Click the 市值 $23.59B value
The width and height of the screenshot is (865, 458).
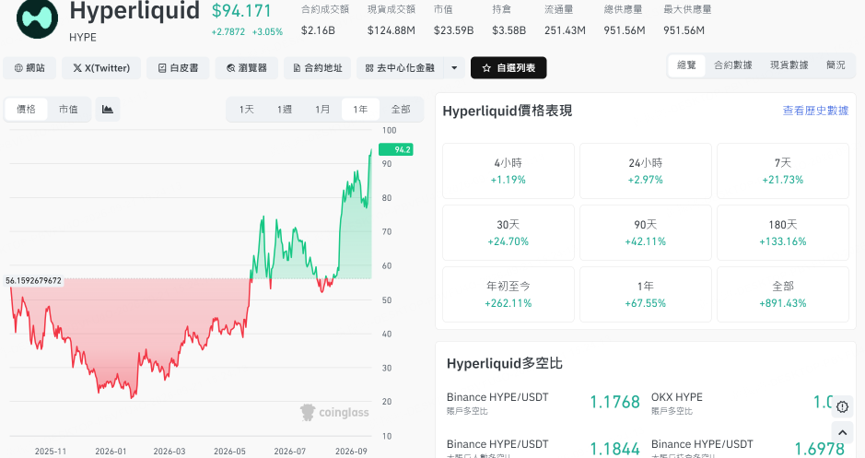click(453, 30)
